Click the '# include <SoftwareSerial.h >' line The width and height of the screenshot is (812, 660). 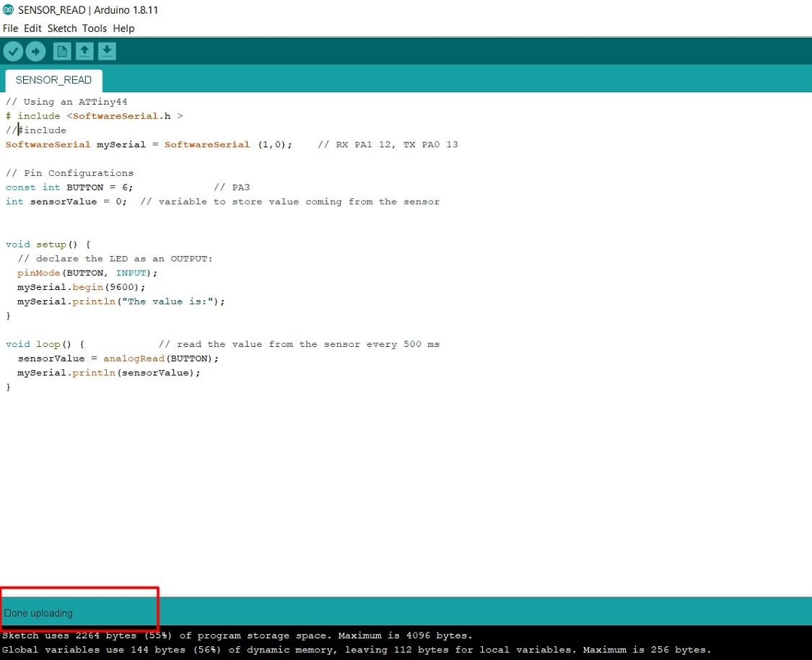coord(95,116)
